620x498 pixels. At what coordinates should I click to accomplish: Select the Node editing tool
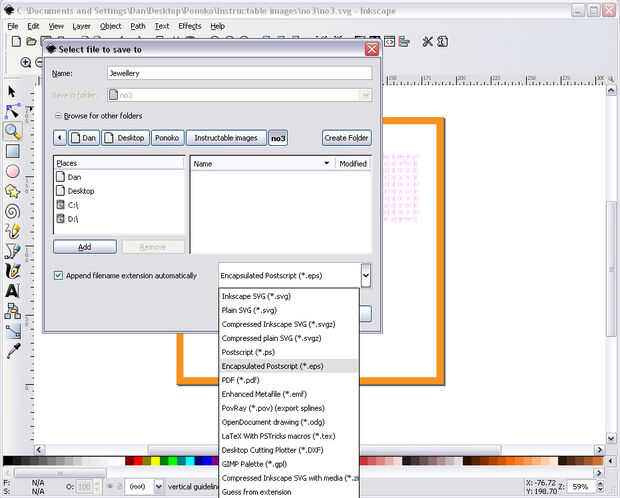tap(12, 111)
